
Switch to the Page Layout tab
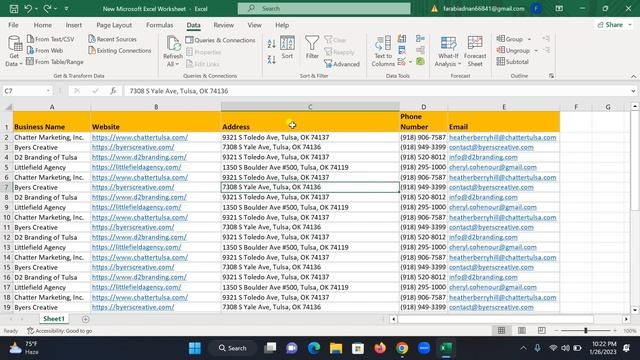tap(114, 25)
